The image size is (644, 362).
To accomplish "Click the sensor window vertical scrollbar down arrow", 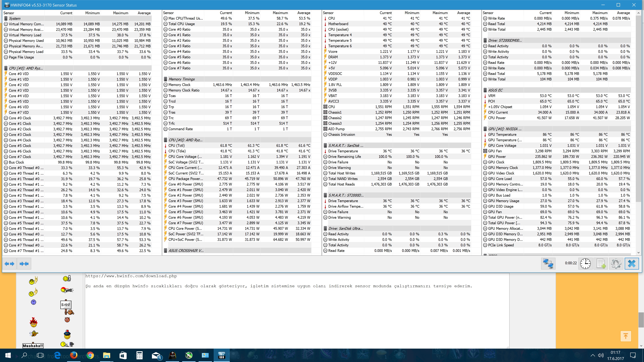I will tap(638, 252).
